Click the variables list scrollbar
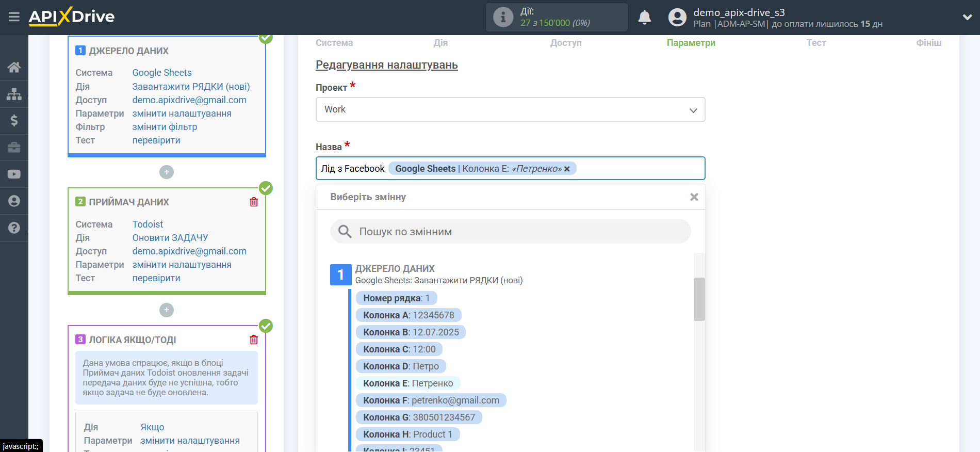Viewport: 980px width, 452px height. click(699, 299)
